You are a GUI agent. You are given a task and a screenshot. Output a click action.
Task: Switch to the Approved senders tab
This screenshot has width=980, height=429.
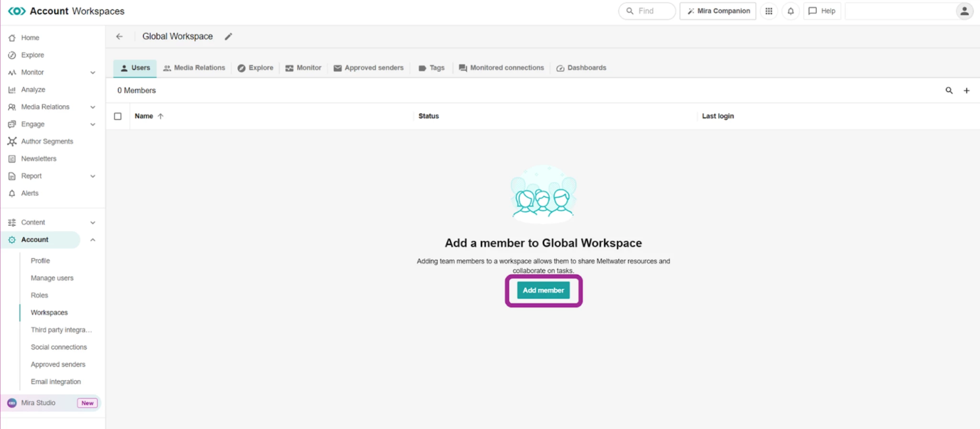tap(368, 68)
